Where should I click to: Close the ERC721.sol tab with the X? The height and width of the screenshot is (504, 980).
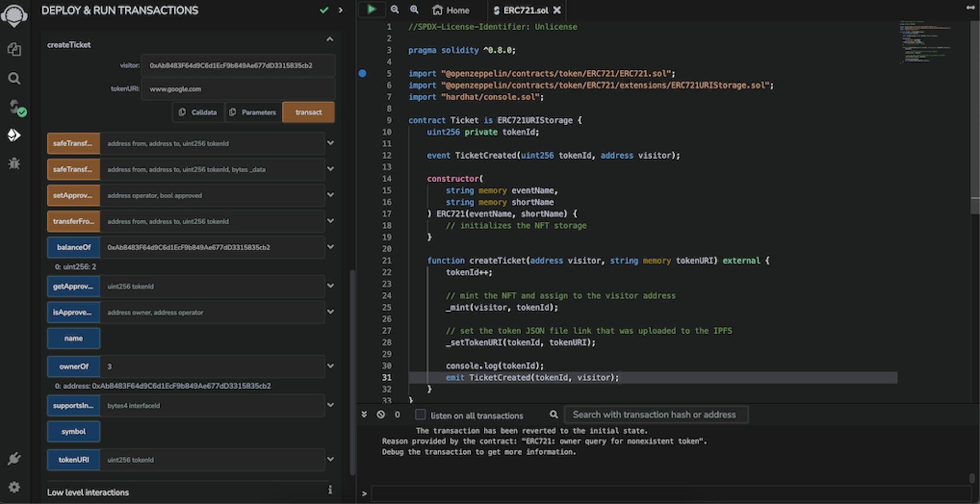pos(557,10)
